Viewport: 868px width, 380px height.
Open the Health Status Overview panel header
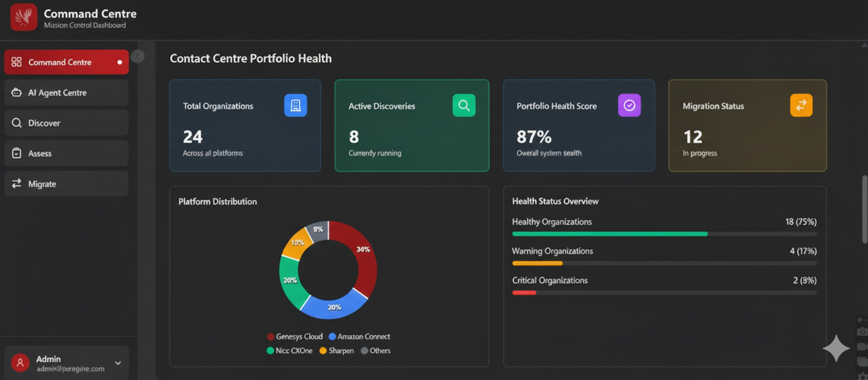pyautogui.click(x=554, y=201)
